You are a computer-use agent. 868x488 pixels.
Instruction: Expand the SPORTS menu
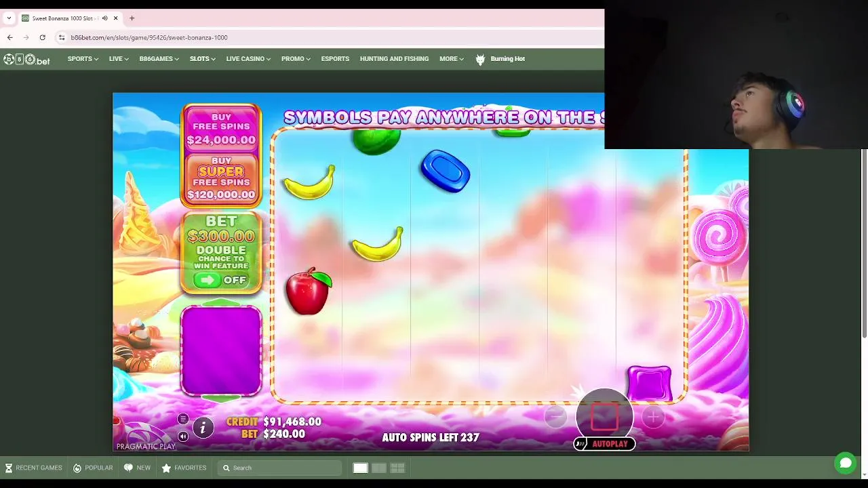pos(83,59)
